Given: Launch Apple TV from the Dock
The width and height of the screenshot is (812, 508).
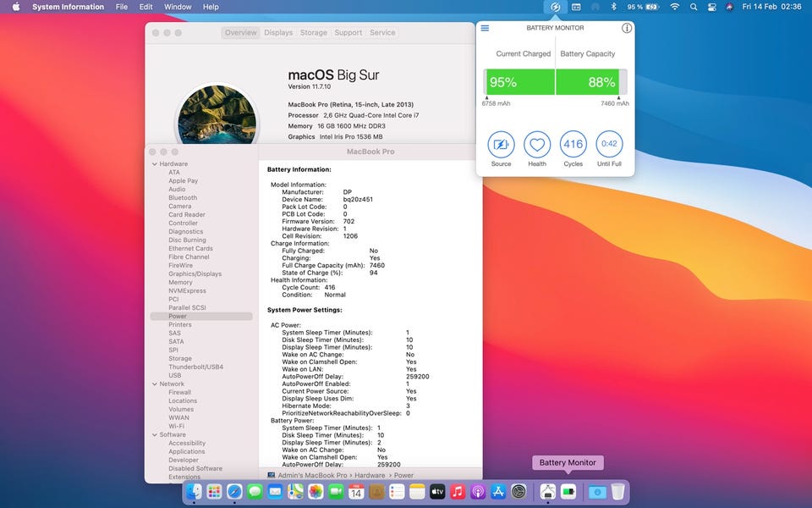Looking at the screenshot, I should (x=437, y=491).
